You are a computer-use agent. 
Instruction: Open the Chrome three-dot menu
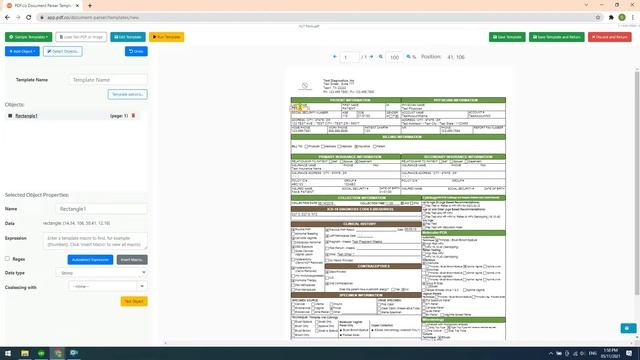[x=633, y=18]
